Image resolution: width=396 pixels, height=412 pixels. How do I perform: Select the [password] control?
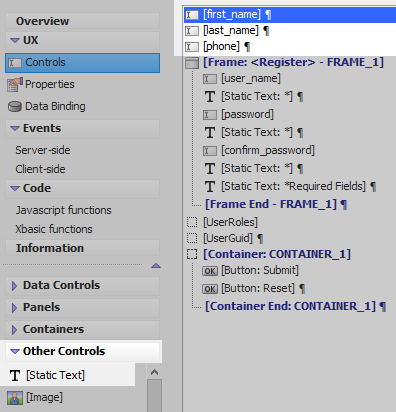[x=247, y=115]
